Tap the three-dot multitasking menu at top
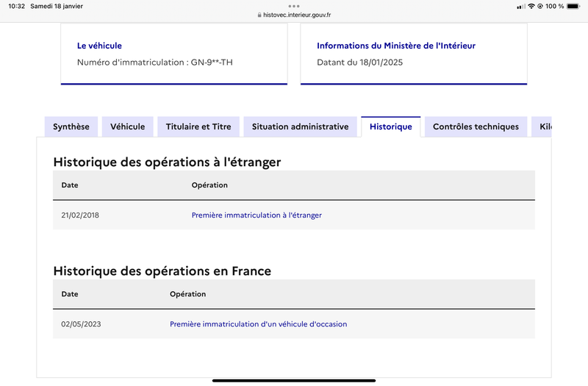The height and width of the screenshot is (386, 588). click(294, 6)
